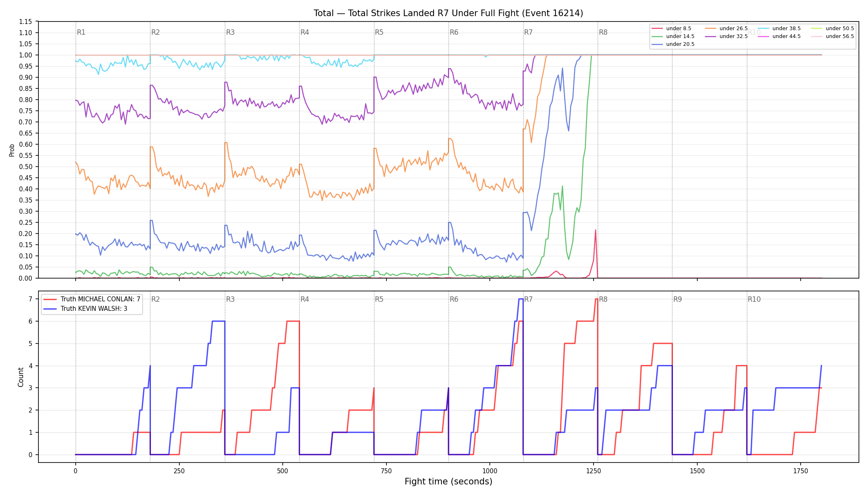Click the x-axis tick label 250
The height and width of the screenshot is (496, 868).
[179, 471]
